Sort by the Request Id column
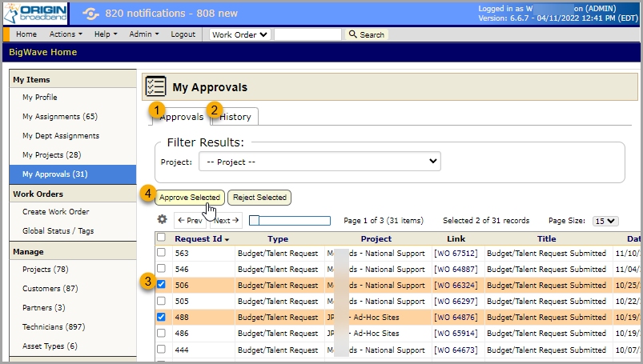The width and height of the screenshot is (643, 364). [x=201, y=238]
